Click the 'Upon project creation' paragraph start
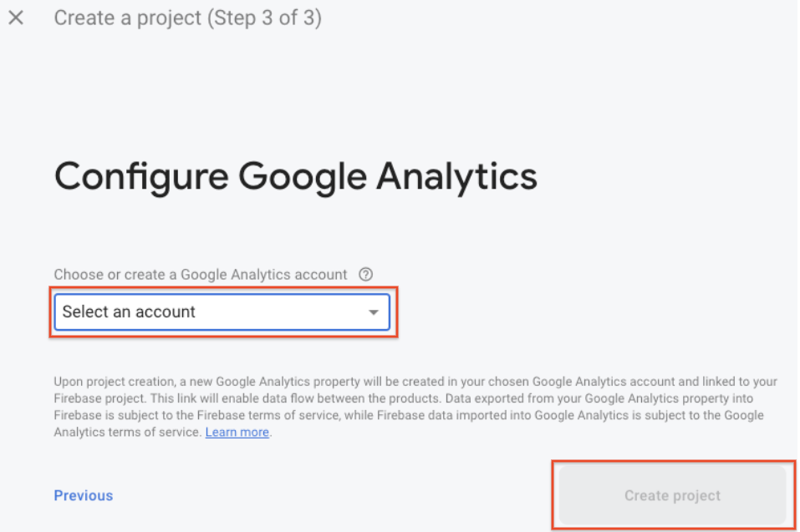This screenshot has height=532, width=800. pos(99,382)
